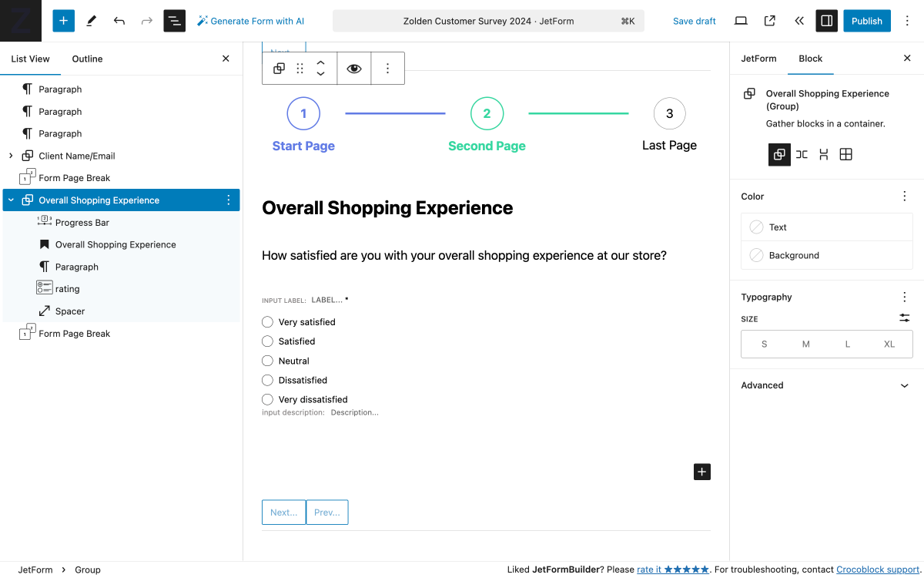This screenshot has width=924, height=578.
Task: Select Group layout variation icon
Action: pyautogui.click(x=779, y=154)
